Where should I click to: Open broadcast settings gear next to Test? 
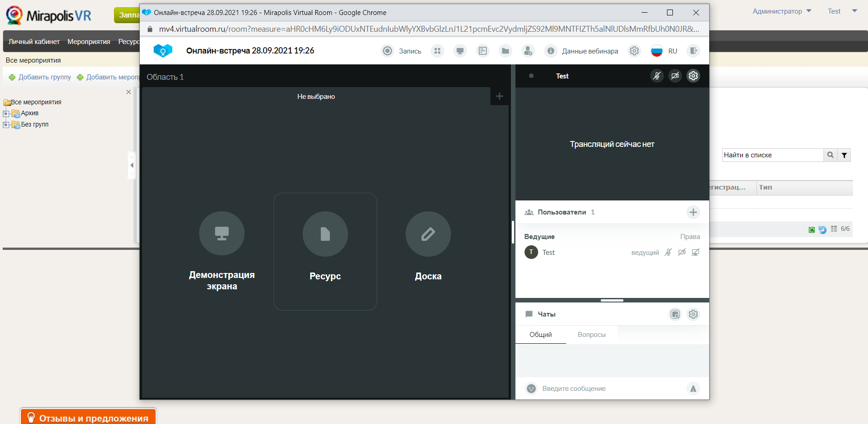(693, 76)
